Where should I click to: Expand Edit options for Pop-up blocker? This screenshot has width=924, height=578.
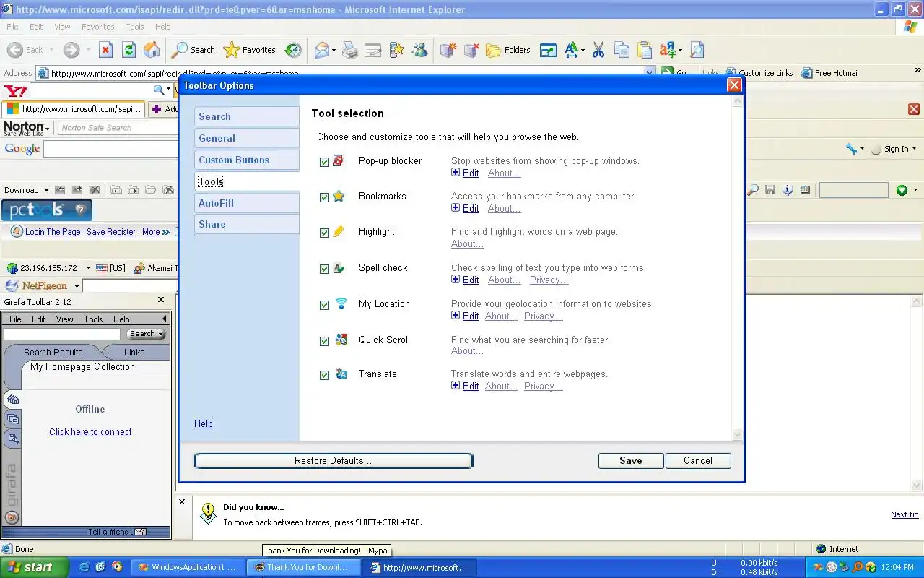pyautogui.click(x=466, y=173)
